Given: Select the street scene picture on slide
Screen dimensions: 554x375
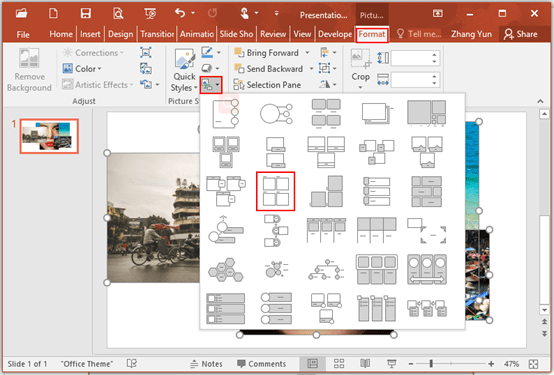Looking at the screenshot, I should pyautogui.click(x=154, y=218).
